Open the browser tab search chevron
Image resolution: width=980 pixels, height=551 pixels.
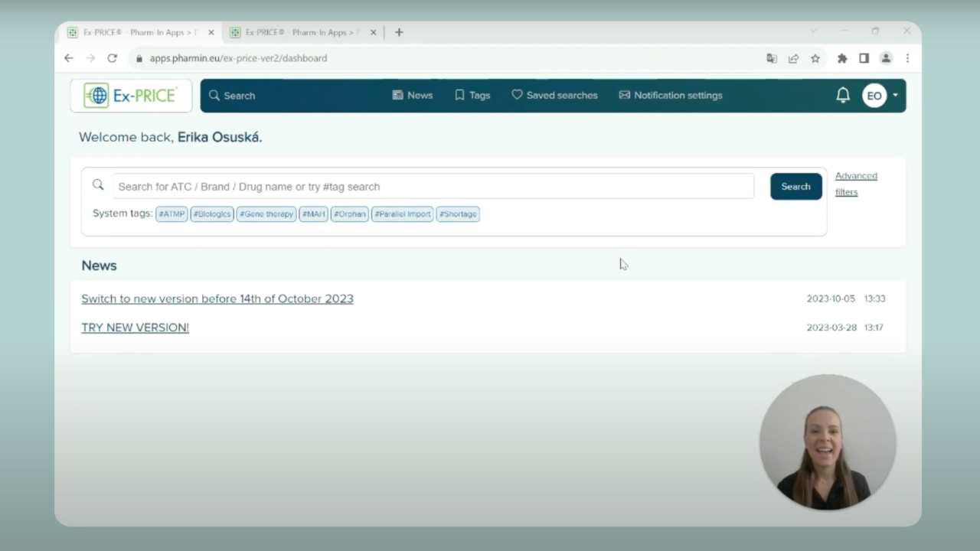(x=813, y=31)
